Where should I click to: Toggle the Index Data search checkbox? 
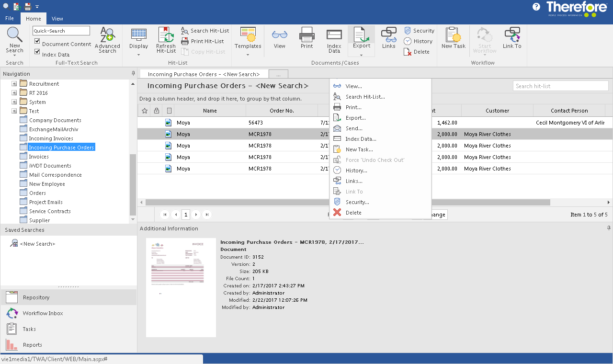click(37, 52)
